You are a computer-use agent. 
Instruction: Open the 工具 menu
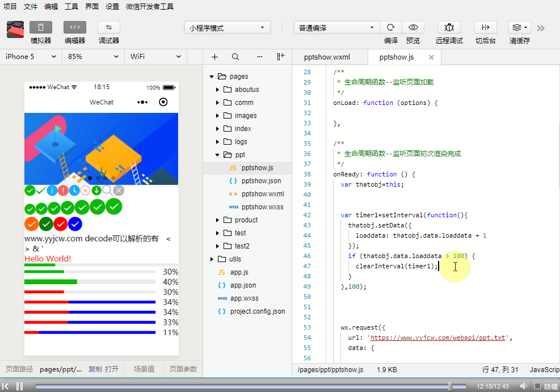point(71,6)
